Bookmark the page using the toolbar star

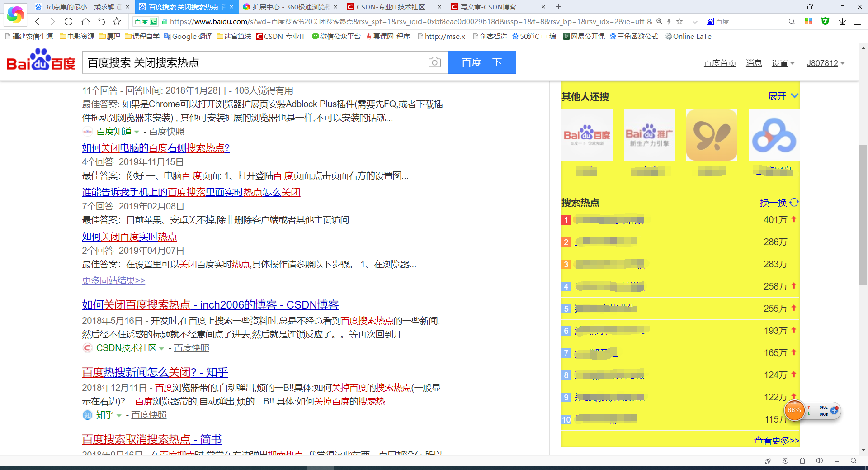pos(117,21)
